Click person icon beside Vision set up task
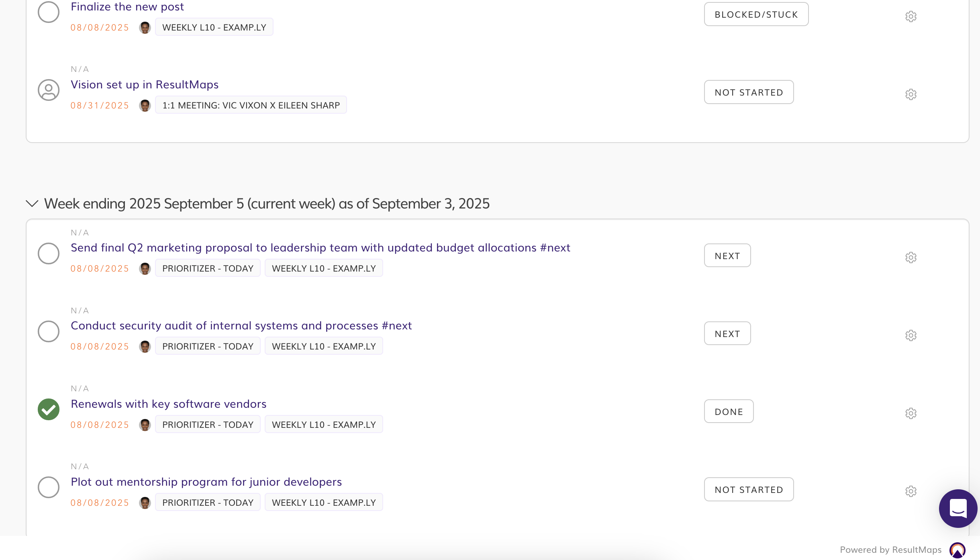This screenshot has width=980, height=560. point(49,90)
